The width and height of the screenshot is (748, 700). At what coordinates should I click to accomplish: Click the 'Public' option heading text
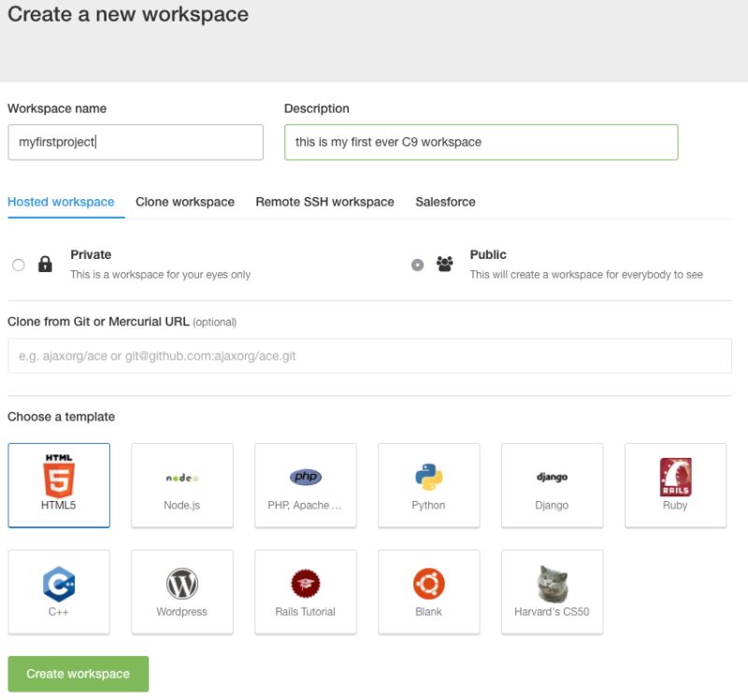[x=488, y=254]
